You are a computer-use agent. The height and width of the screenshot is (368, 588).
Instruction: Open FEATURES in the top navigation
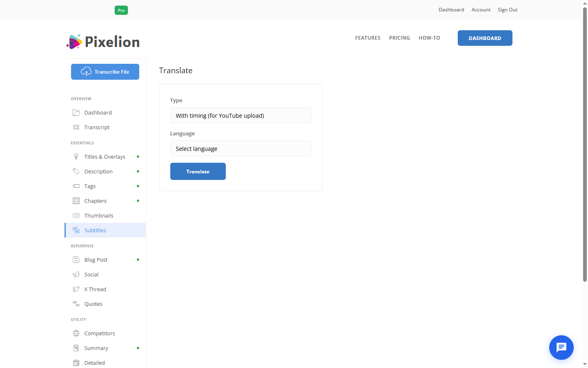(x=368, y=38)
